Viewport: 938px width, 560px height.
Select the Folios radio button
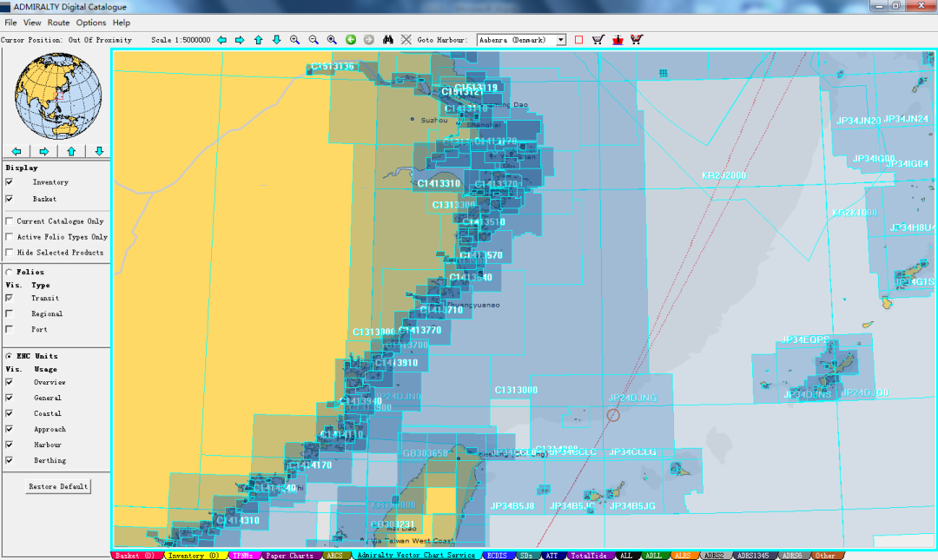tap(9, 273)
